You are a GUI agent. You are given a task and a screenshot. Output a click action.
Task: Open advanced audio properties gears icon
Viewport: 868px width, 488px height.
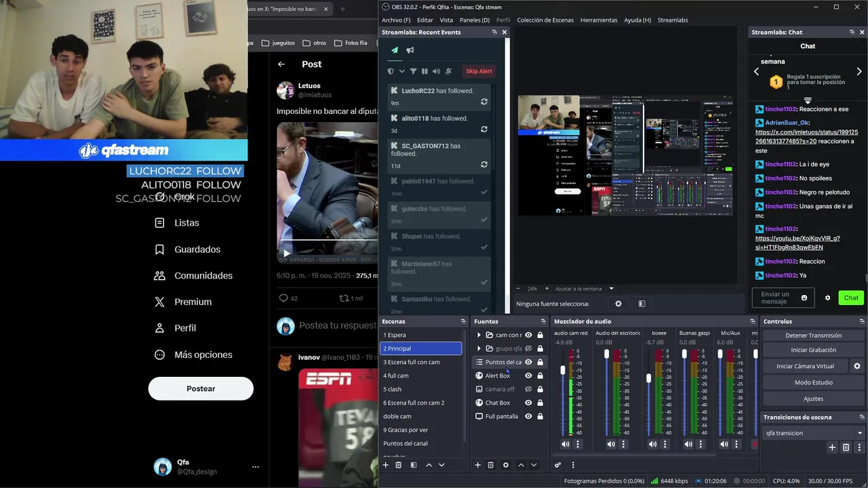pos(558,465)
